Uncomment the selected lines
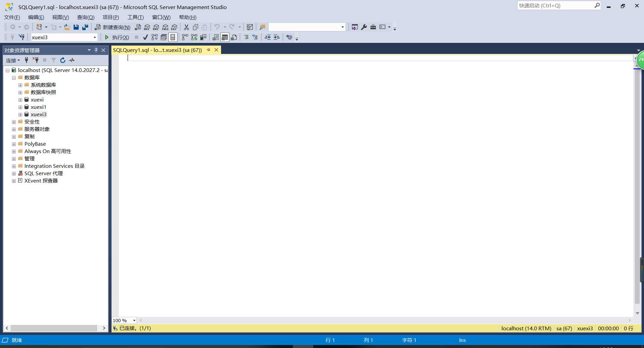Image resolution: width=644 pixels, height=348 pixels. pyautogui.click(x=255, y=37)
